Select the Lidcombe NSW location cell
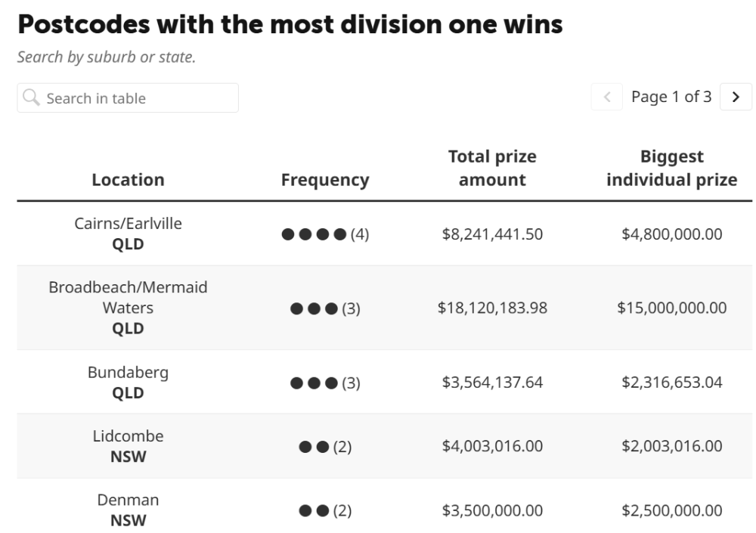The image size is (756, 533). [x=129, y=446]
